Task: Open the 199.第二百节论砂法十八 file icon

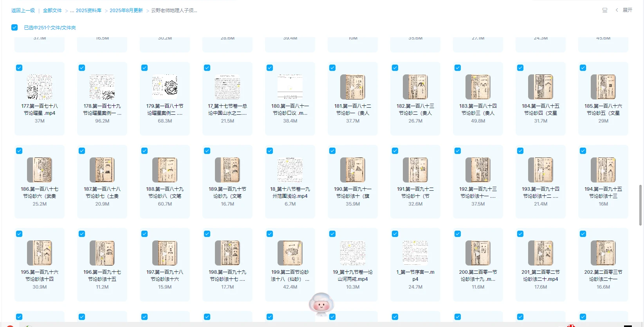Action: (x=290, y=253)
